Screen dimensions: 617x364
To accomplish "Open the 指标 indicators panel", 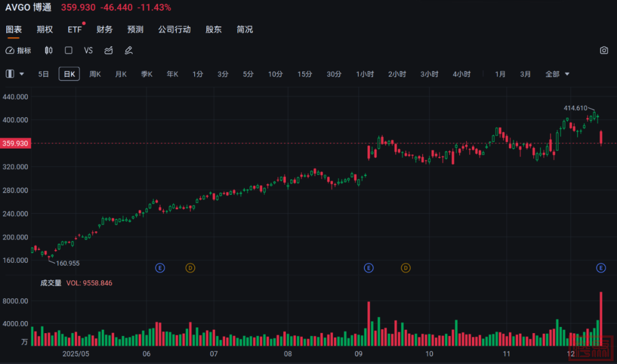I will coord(18,50).
